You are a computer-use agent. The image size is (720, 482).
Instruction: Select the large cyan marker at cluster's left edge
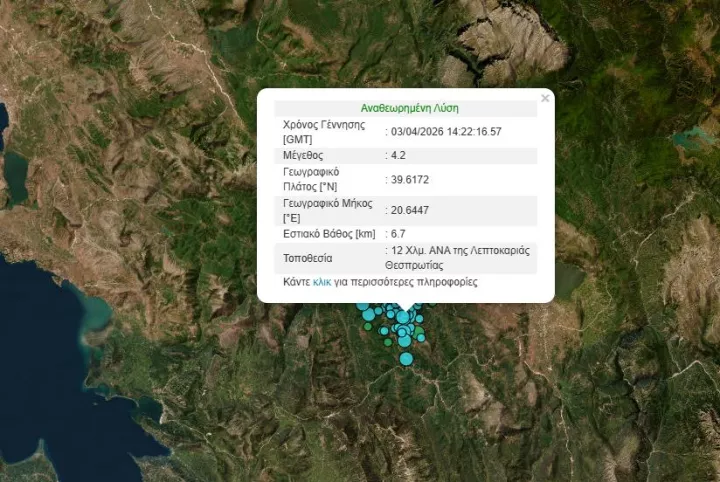pyautogui.click(x=367, y=314)
